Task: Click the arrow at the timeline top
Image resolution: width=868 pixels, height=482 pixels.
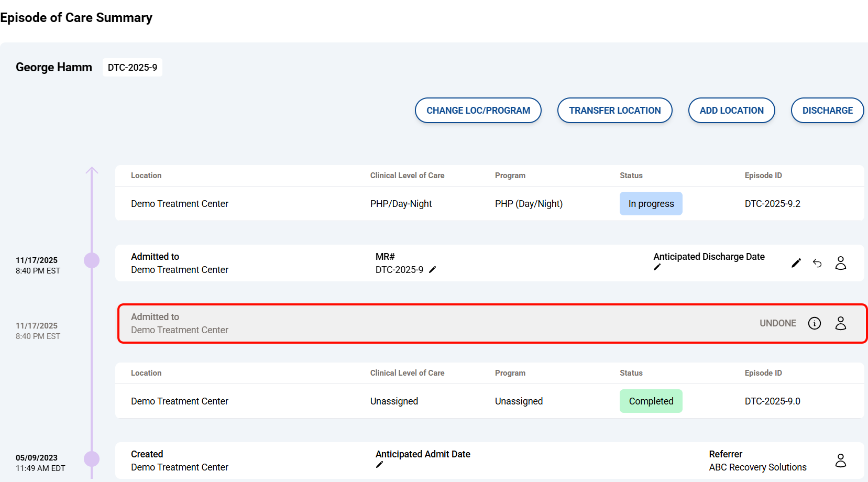Action: tap(92, 171)
